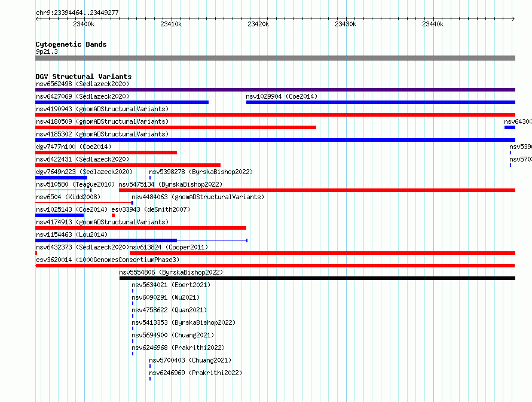
Task: Open the nsv1154463 (Lou2014) label
Action: (x=72, y=234)
